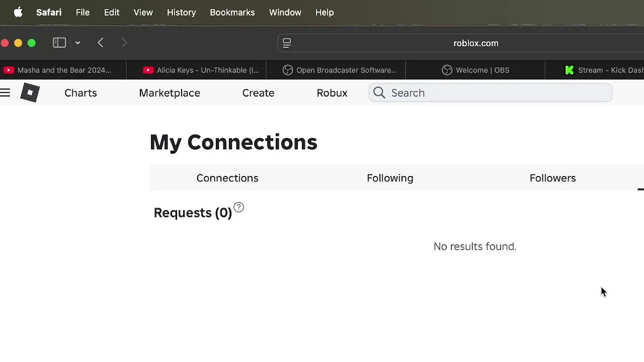Select the Following tab
Viewport: 644px width, 362px height.
tap(390, 178)
